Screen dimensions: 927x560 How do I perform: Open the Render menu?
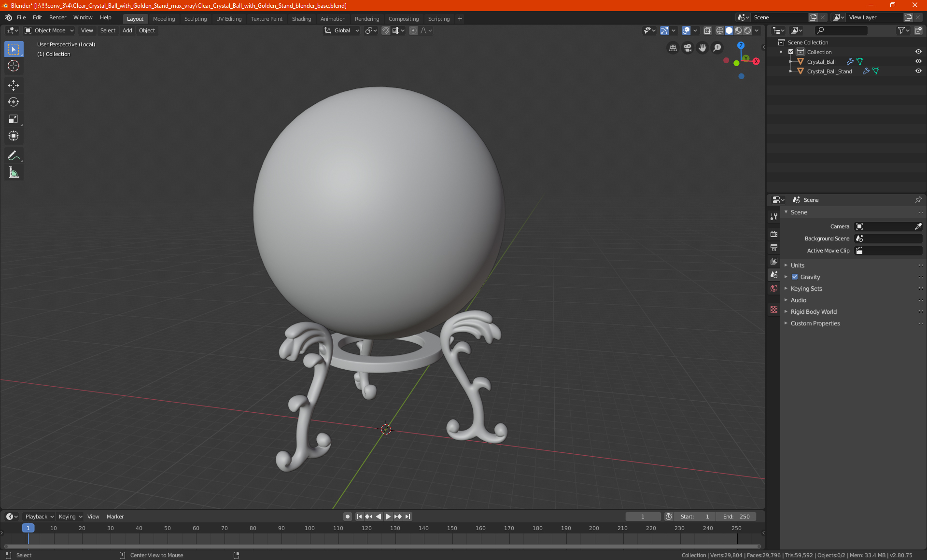[x=57, y=17]
